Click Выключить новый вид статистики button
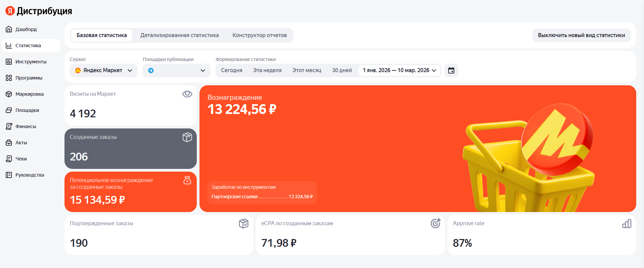644x268 pixels. (582, 35)
